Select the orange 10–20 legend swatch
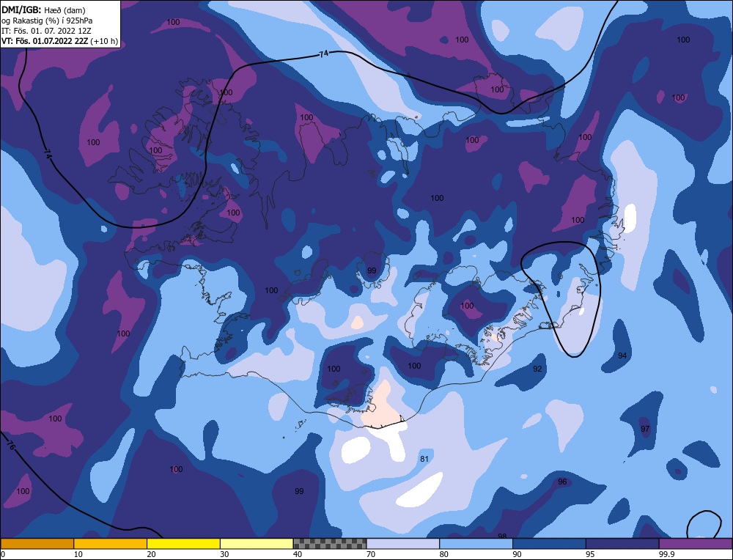The width and height of the screenshot is (733, 560). tap(111, 544)
